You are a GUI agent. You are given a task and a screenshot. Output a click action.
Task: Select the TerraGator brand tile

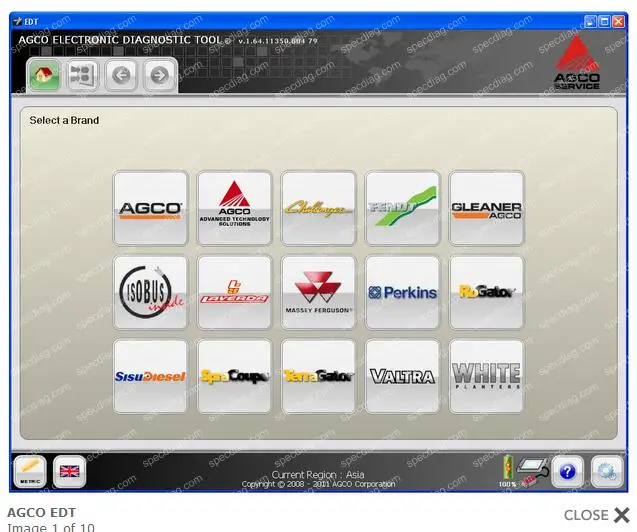318,376
